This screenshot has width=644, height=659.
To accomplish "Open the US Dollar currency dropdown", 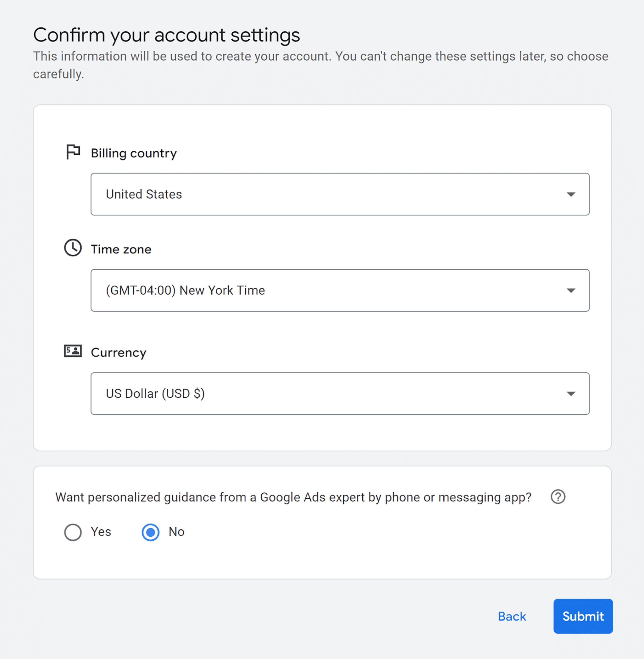I will (x=340, y=394).
